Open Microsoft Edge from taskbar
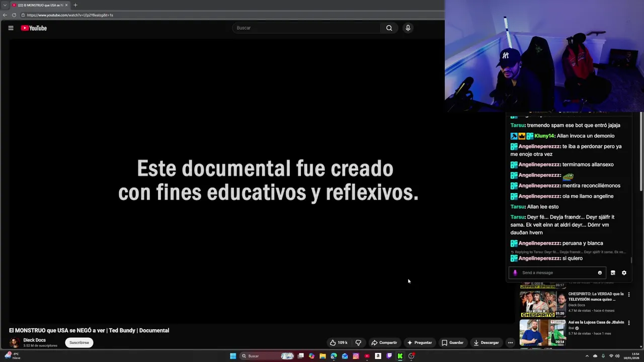This screenshot has width=644, height=362. [334, 356]
